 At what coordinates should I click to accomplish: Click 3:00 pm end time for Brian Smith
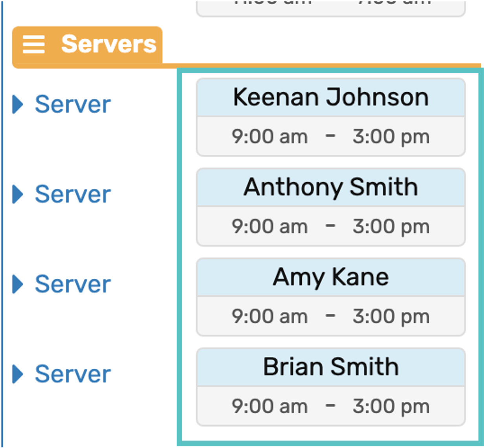(x=391, y=406)
